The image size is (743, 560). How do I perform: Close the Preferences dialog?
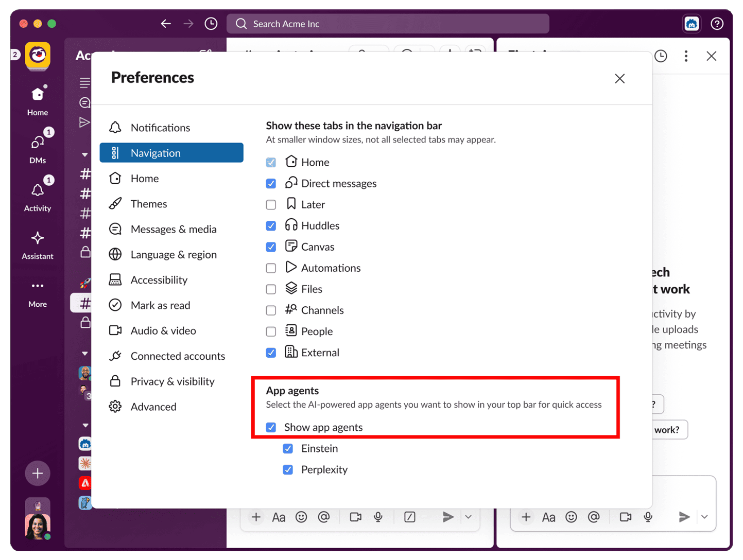pos(620,78)
